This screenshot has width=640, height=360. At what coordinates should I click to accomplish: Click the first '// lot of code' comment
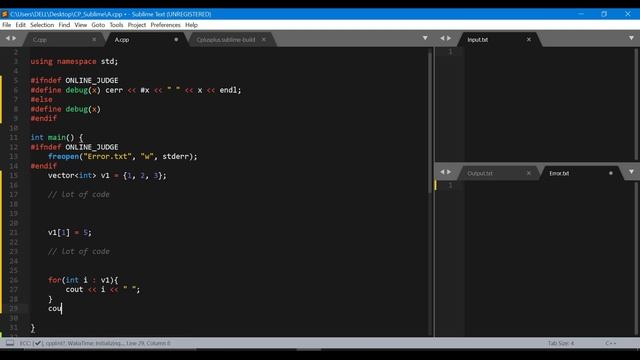tap(79, 195)
